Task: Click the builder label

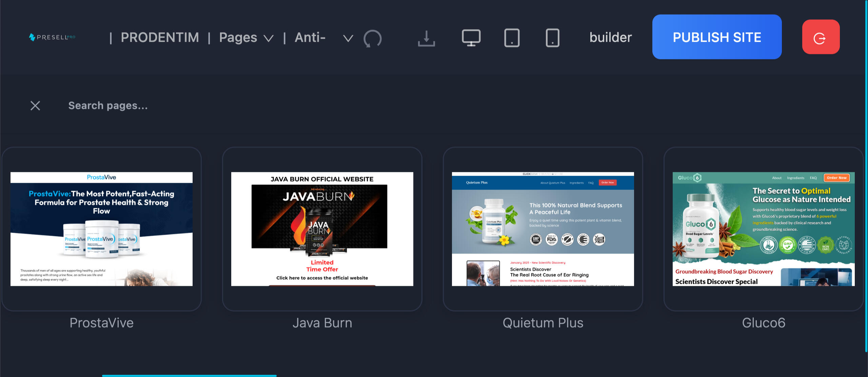Action: coord(610,38)
